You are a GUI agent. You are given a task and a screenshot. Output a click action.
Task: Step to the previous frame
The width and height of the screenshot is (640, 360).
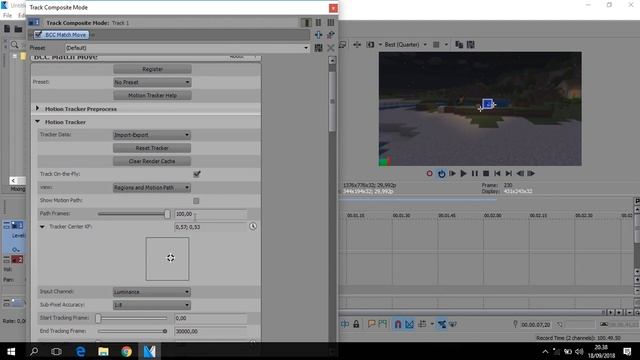pyautogui.click(x=520, y=173)
